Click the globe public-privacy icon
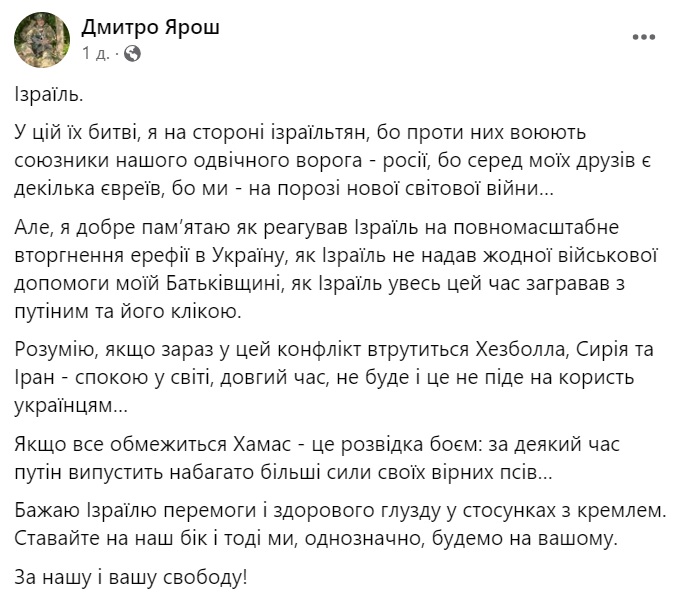The width and height of the screenshot is (679, 598). coord(132,54)
